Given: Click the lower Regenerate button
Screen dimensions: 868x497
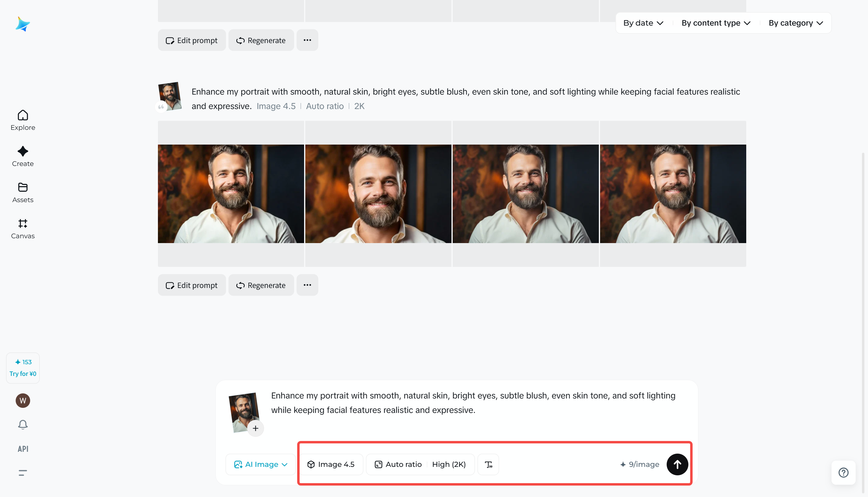Looking at the screenshot, I should pos(261,285).
